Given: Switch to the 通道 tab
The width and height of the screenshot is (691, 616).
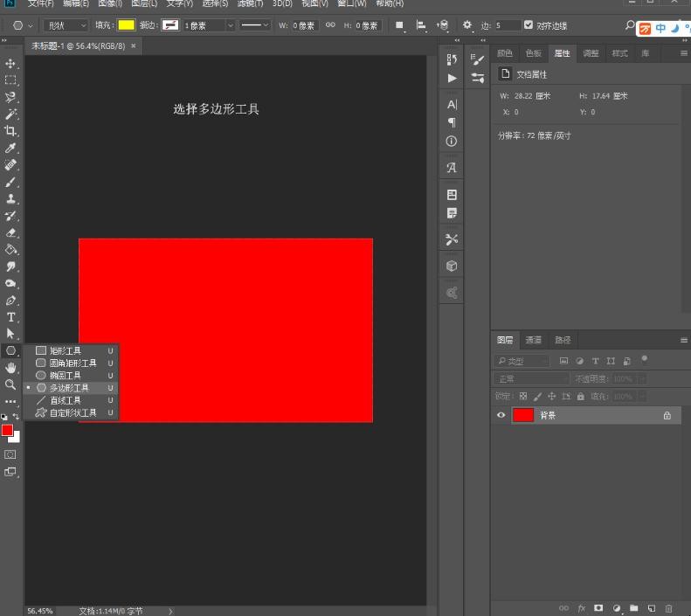Looking at the screenshot, I should [534, 340].
